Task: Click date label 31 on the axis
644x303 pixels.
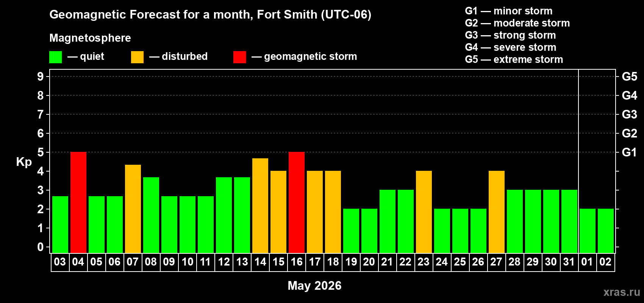Action: coord(569,262)
